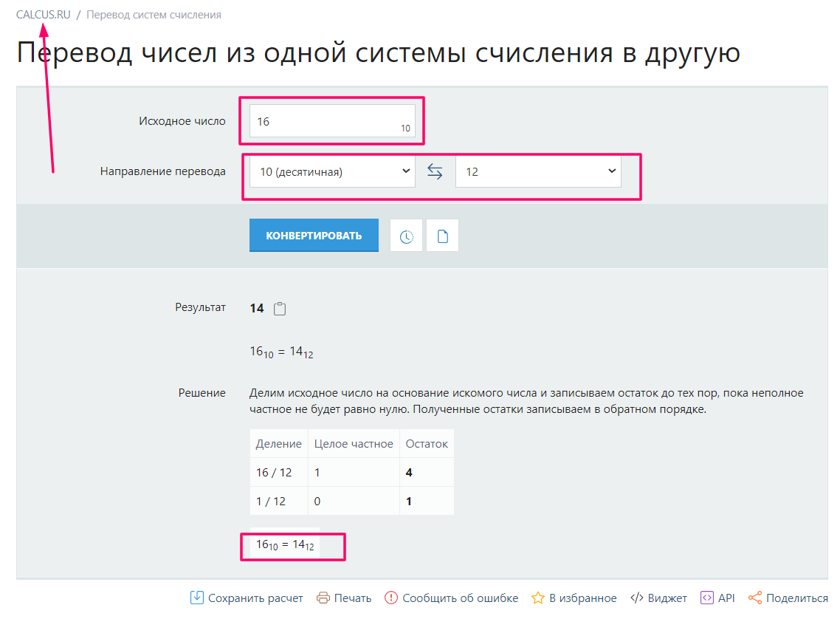Viewport: 840px width, 619px height.
Task: Click the Перевод систем счисления breadcrumb
Action: pyautogui.click(x=154, y=15)
